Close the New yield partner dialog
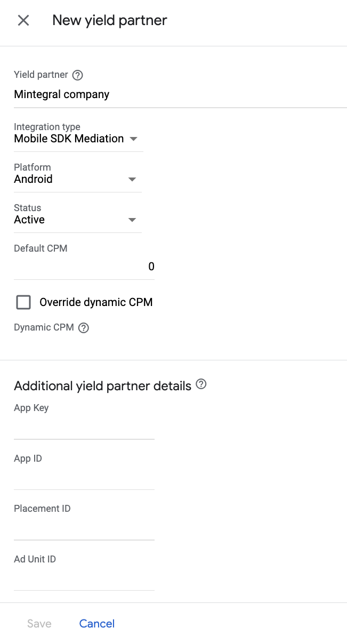Image resolution: width=347 pixels, height=644 pixels. click(x=23, y=21)
